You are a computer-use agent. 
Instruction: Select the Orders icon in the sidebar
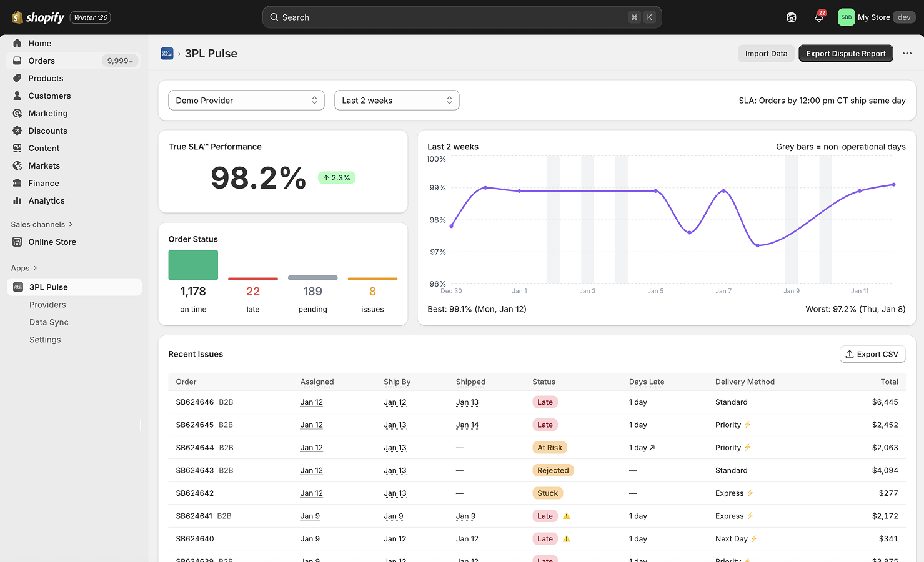click(18, 61)
